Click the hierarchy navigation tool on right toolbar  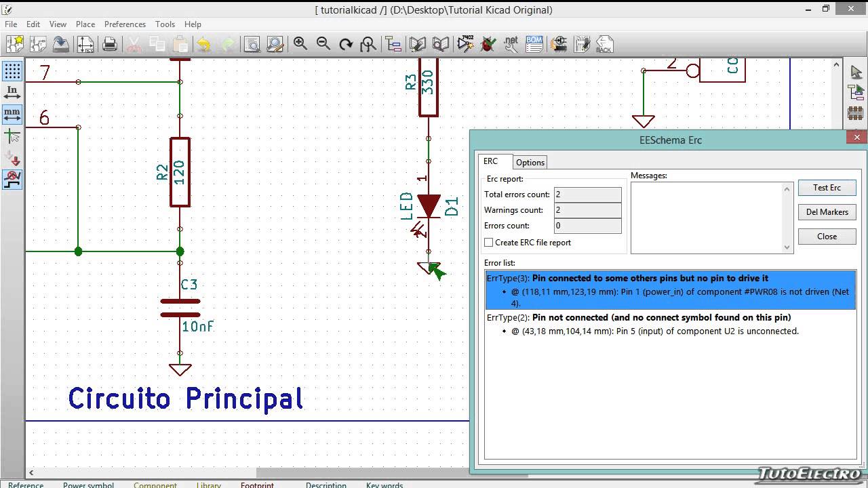856,92
